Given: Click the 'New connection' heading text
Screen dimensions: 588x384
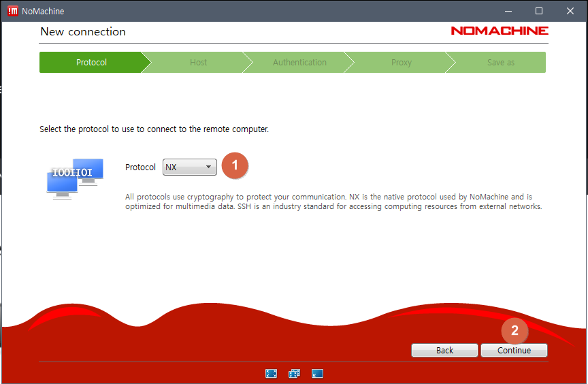Looking at the screenshot, I should [83, 31].
